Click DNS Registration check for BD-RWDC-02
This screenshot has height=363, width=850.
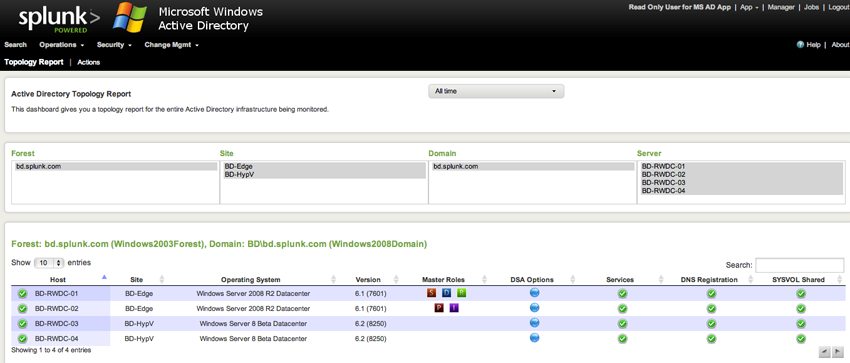[711, 309]
